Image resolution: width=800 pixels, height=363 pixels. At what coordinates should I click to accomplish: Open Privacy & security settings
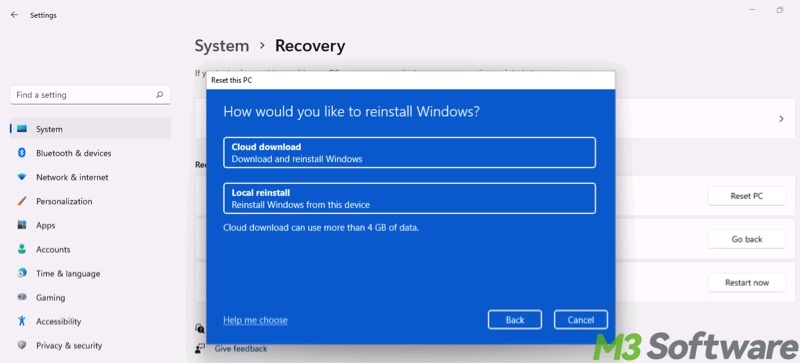(90, 345)
